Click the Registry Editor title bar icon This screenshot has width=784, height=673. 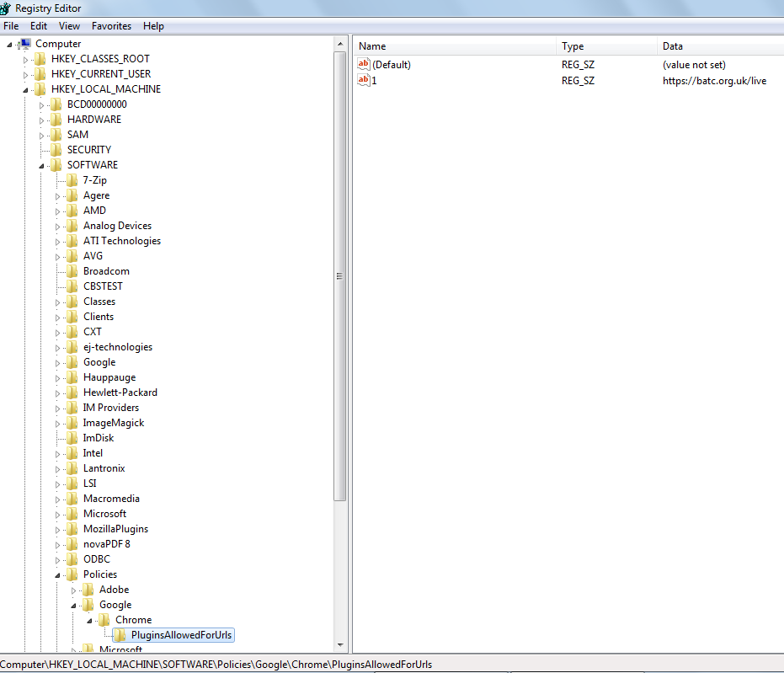pos(6,8)
